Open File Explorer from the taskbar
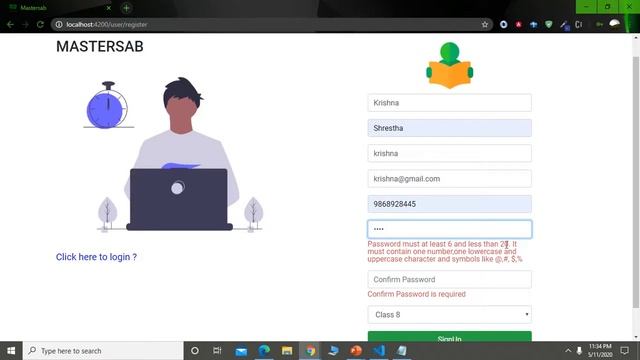The width and height of the screenshot is (640, 360). click(287, 351)
